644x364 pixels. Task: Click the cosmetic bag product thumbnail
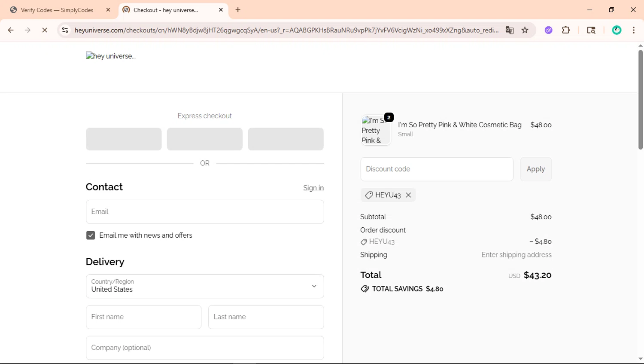coord(376,130)
